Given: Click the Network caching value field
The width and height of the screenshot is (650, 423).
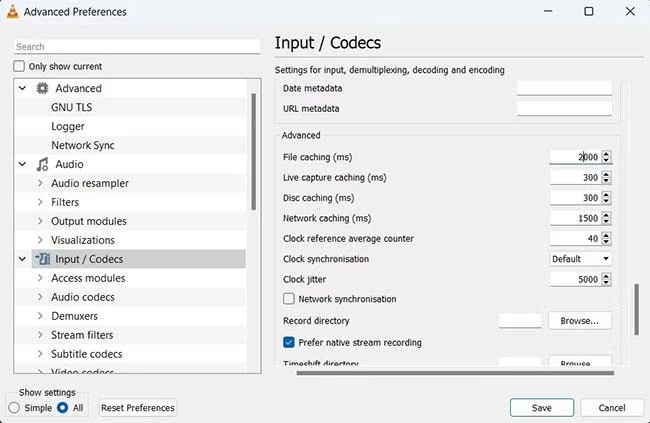Looking at the screenshot, I should [x=575, y=218].
